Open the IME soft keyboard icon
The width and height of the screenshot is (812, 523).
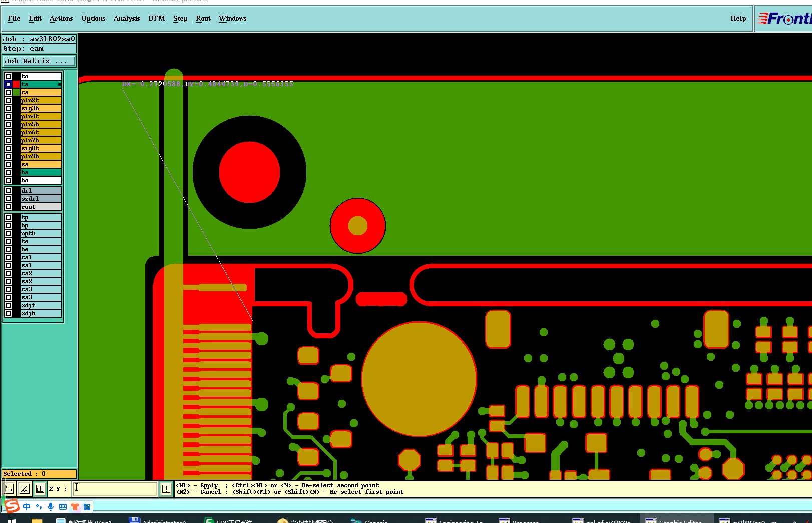63,507
